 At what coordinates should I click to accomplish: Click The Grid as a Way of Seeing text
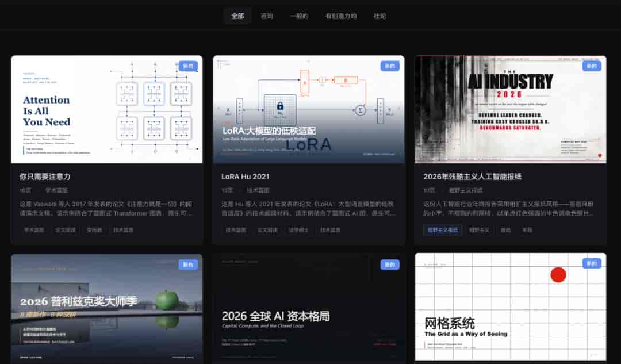tap(466, 334)
